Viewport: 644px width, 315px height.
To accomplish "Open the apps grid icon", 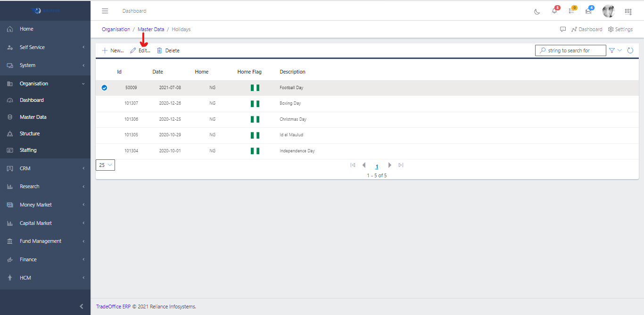I will (628, 12).
